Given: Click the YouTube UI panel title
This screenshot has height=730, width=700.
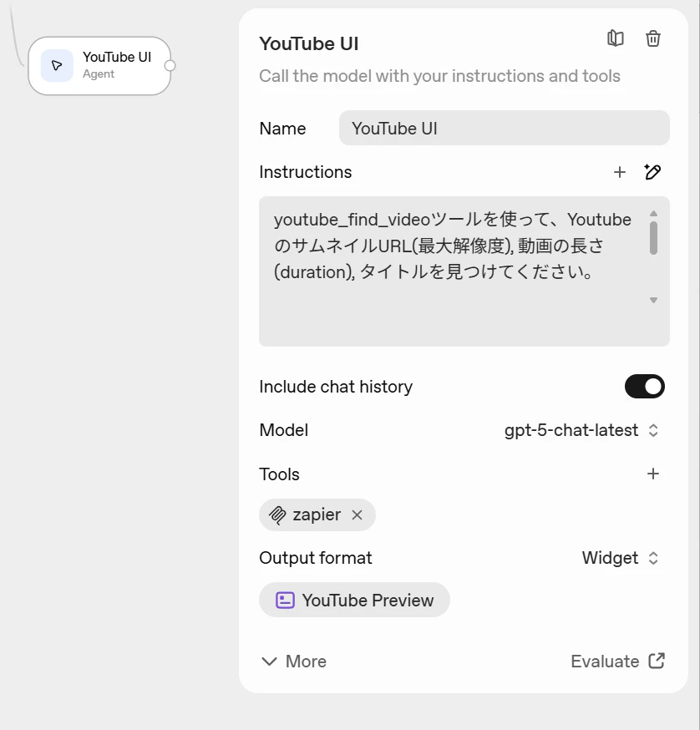Looking at the screenshot, I should click(x=309, y=43).
